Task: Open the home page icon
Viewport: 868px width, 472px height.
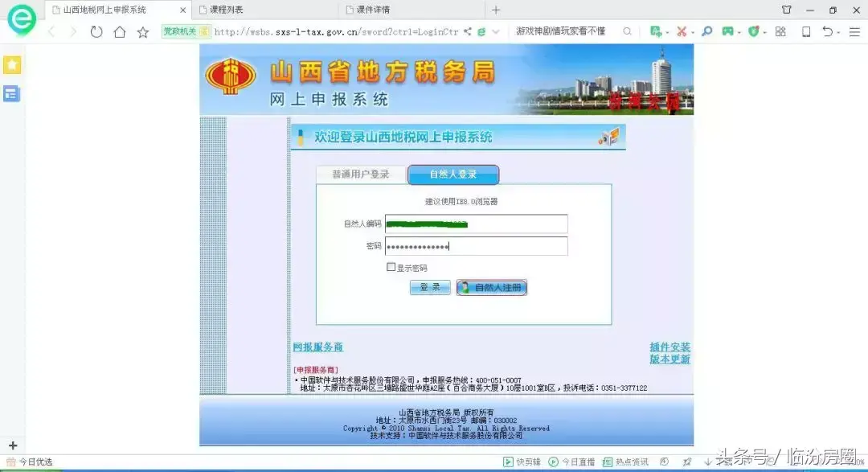Action: pos(120,31)
